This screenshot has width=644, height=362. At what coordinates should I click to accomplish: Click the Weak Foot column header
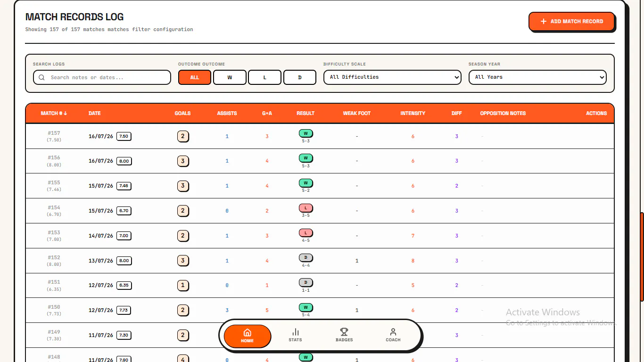(357, 113)
